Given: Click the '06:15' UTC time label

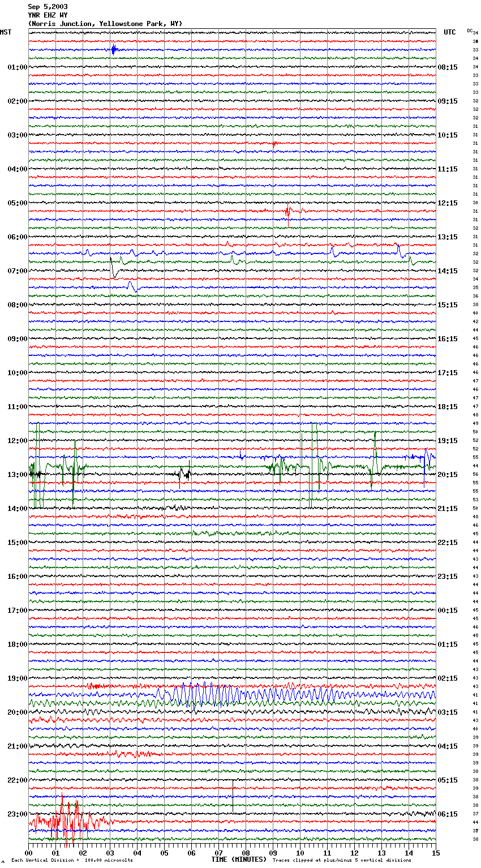Looking at the screenshot, I should click(448, 814).
